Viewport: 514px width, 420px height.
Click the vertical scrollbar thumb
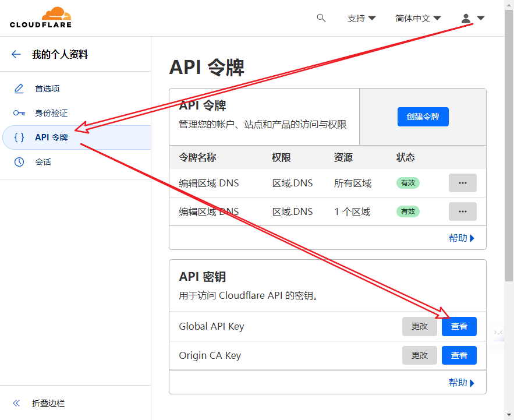click(x=509, y=144)
